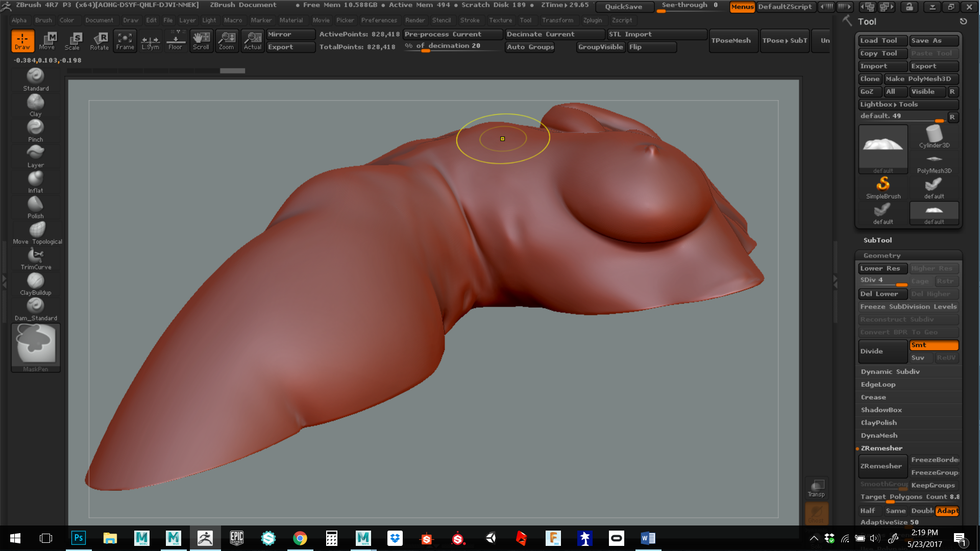This screenshot has height=551, width=980.
Task: Click the Actual size icon
Action: click(253, 41)
